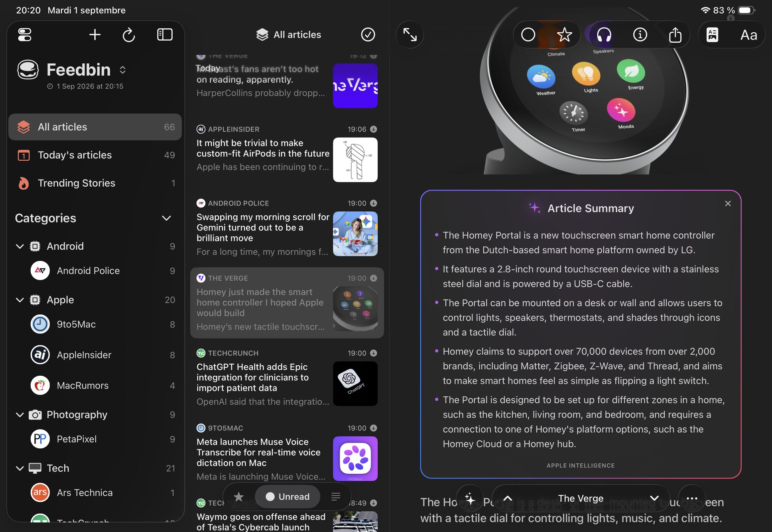
Task: Mark all articles as read checkmark
Action: pyautogui.click(x=368, y=35)
